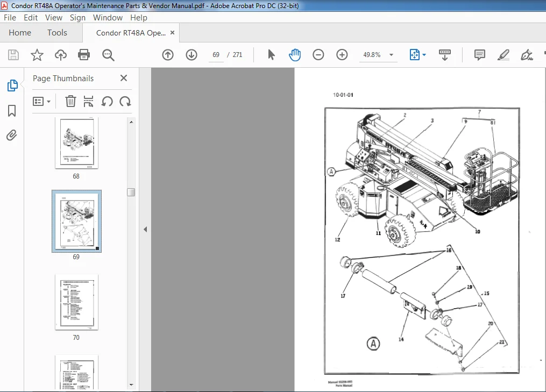
Task: Activate the Hand pan tool
Action: pos(295,55)
